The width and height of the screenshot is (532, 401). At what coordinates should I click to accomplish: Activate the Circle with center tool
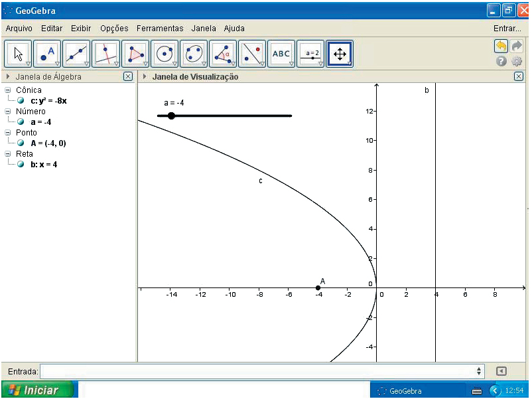(x=165, y=54)
